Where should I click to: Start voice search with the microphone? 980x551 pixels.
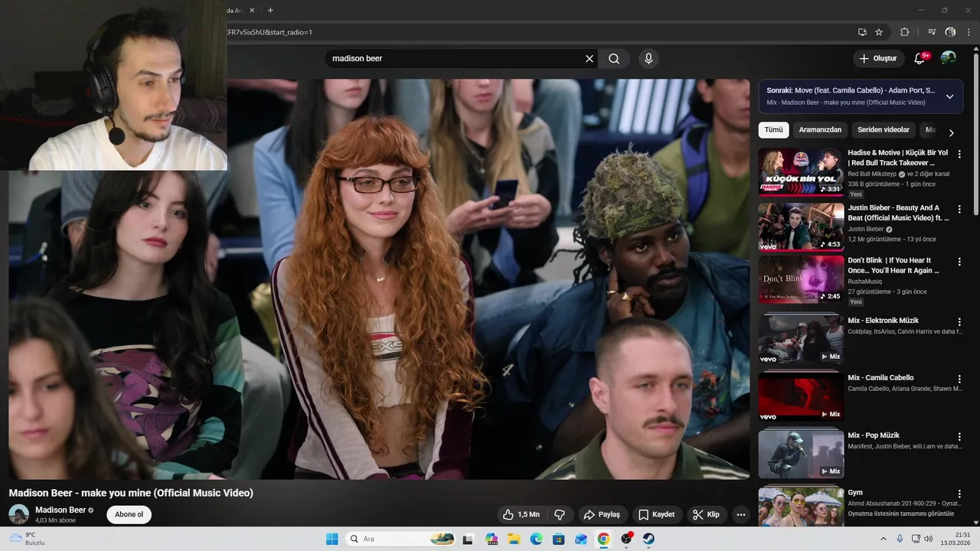coord(648,59)
